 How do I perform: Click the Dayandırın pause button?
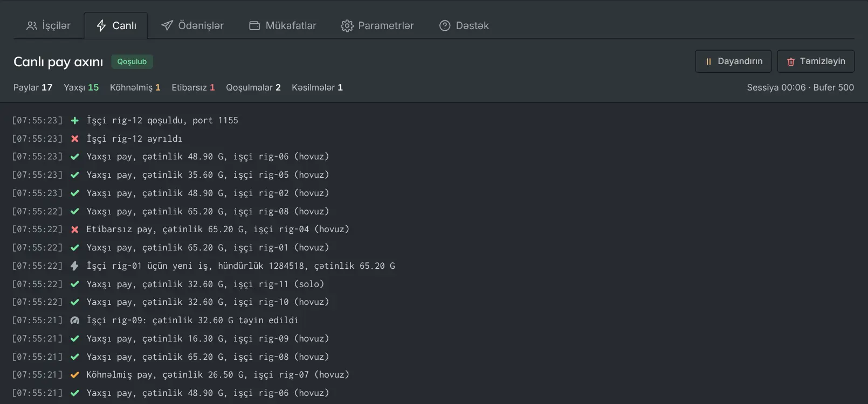pos(733,61)
